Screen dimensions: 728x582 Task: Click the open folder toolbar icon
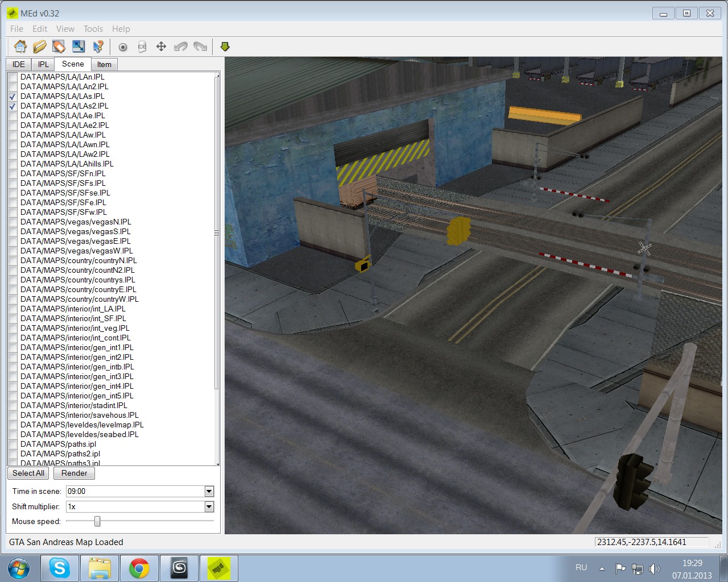[x=40, y=47]
